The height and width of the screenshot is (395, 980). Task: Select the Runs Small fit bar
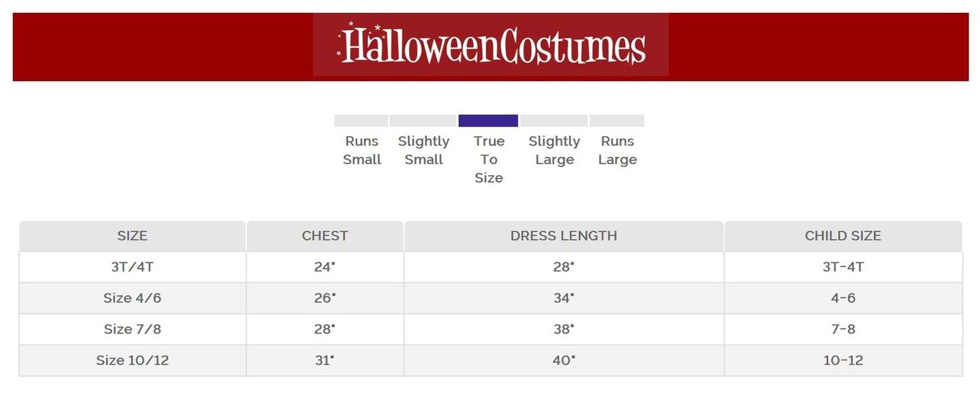(x=361, y=121)
